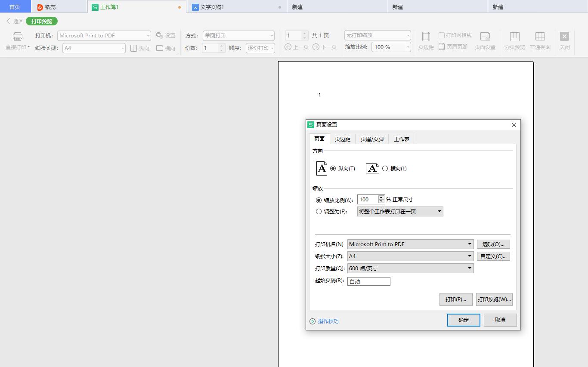Switch to the Page tab in dialog
The height and width of the screenshot is (367, 588).
pyautogui.click(x=319, y=139)
